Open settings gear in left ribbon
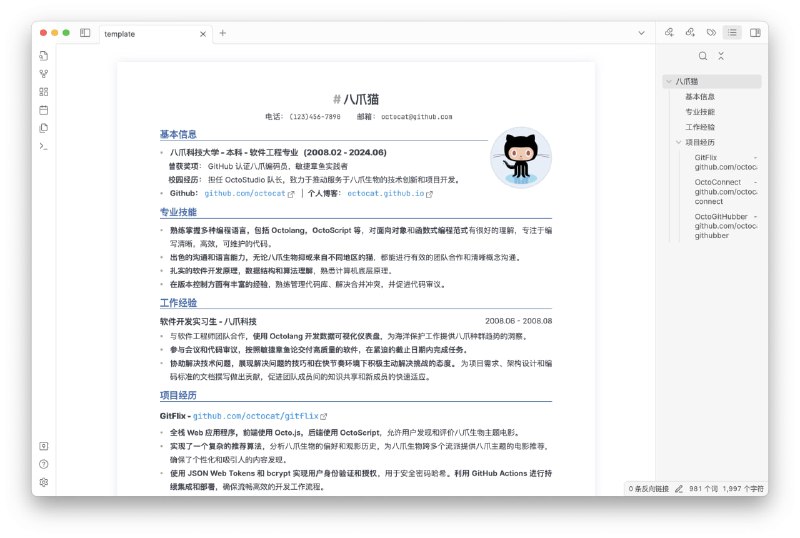The height and width of the screenshot is (538, 800). (43, 482)
